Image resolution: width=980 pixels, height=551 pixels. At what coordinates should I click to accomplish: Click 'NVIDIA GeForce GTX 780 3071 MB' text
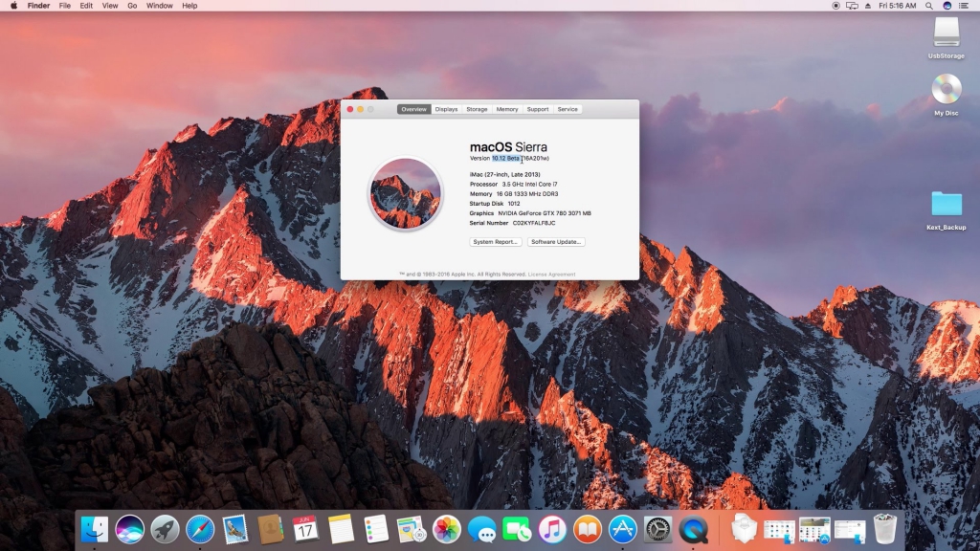coord(545,213)
